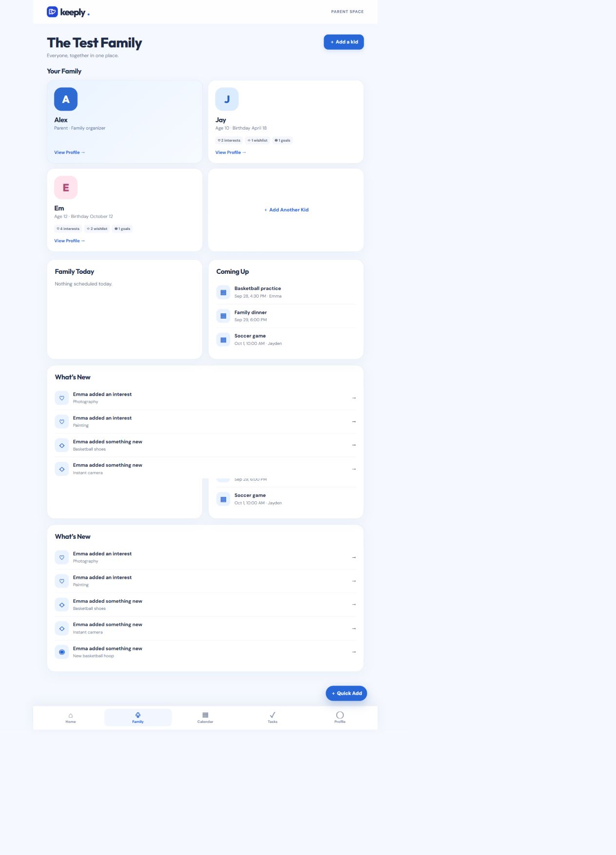Click Add Another Kid
Screen dimensions: 616x855
pyautogui.click(x=286, y=210)
